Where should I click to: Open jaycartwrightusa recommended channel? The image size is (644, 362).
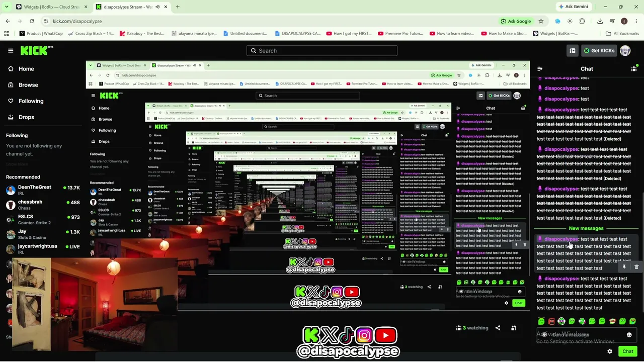(43, 249)
